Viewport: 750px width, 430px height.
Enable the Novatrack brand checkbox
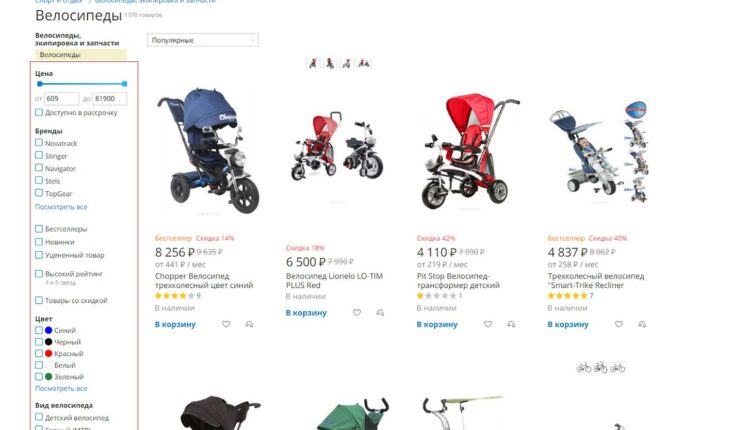point(39,143)
